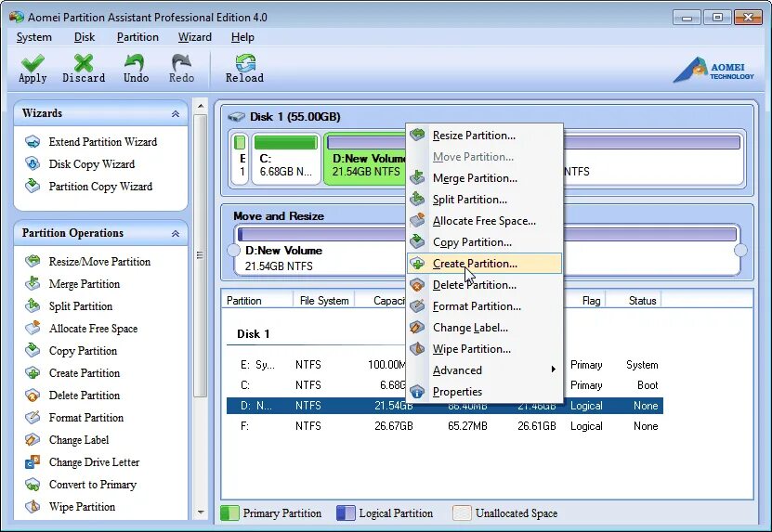This screenshot has height=532, width=772.
Task: Click the Extend Partition Wizard link
Action: (103, 142)
